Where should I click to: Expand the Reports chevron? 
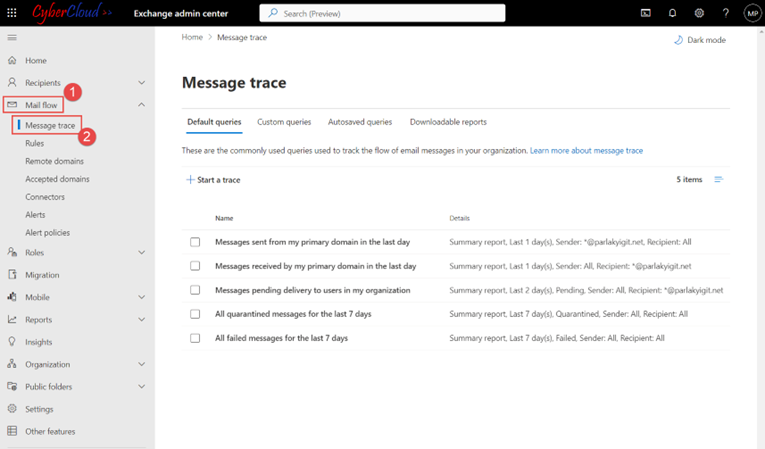141,319
